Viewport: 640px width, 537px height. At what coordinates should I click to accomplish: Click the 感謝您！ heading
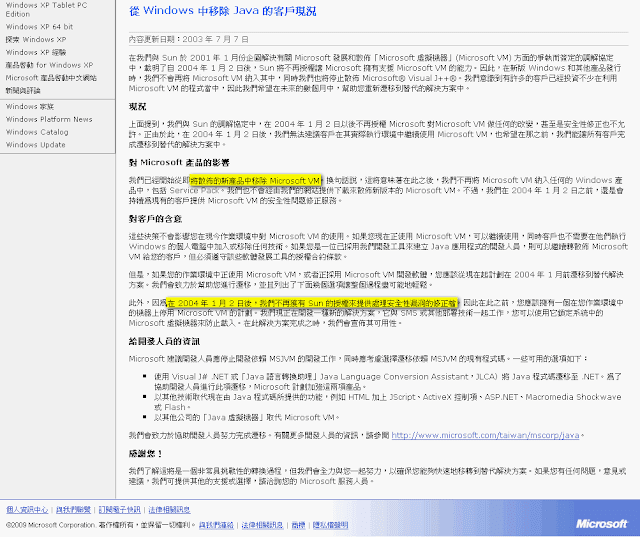(146, 454)
